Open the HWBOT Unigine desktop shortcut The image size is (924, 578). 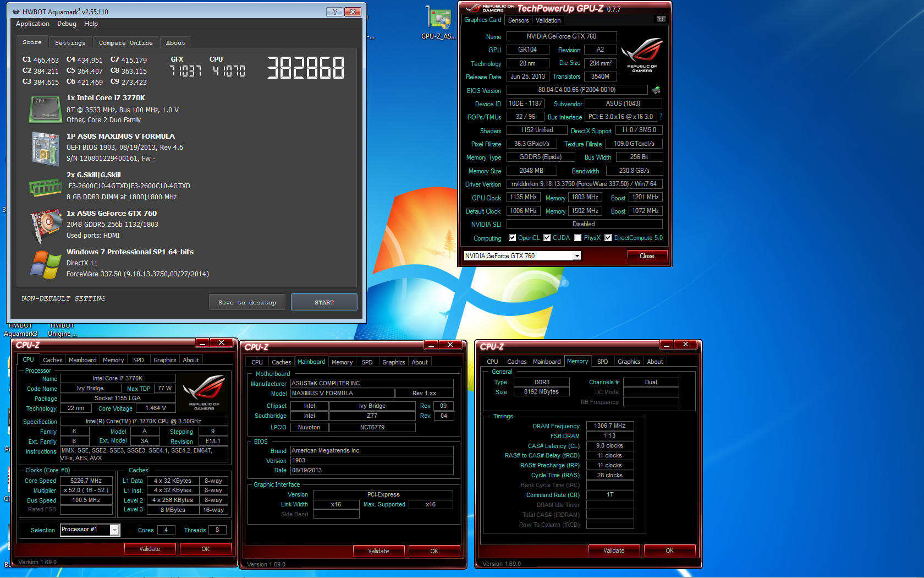(x=62, y=329)
